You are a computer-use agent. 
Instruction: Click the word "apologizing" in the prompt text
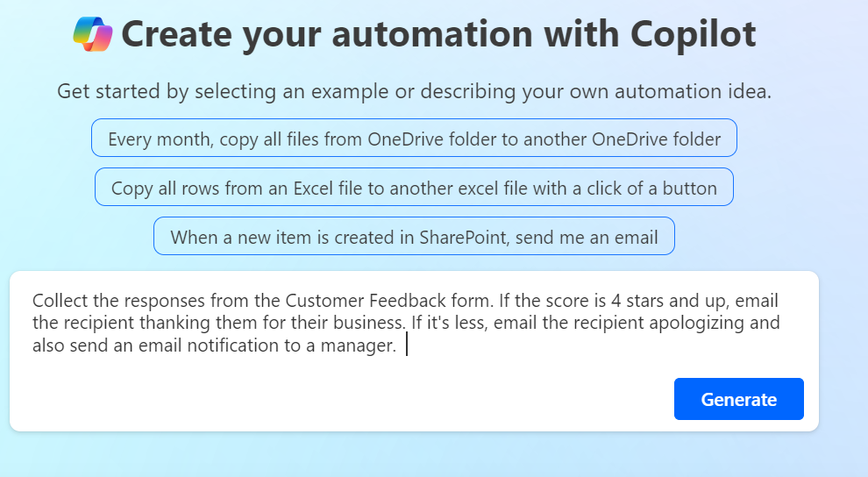click(x=689, y=324)
